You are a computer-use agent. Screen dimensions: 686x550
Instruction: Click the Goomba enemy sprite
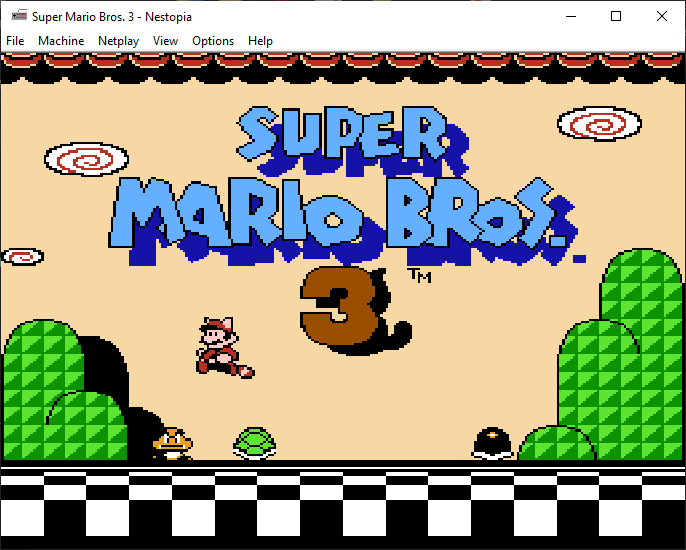pyautogui.click(x=172, y=444)
